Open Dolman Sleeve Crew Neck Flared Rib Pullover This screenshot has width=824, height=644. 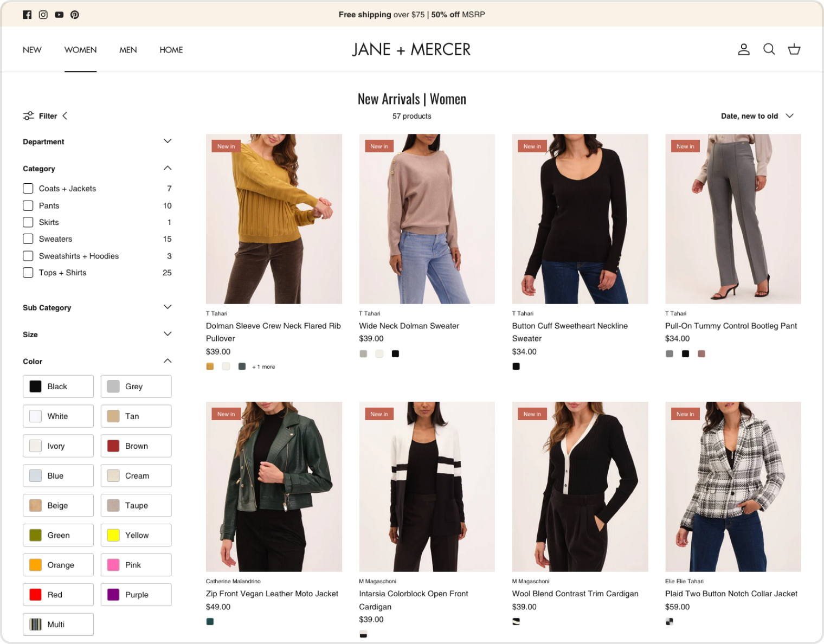273,332
